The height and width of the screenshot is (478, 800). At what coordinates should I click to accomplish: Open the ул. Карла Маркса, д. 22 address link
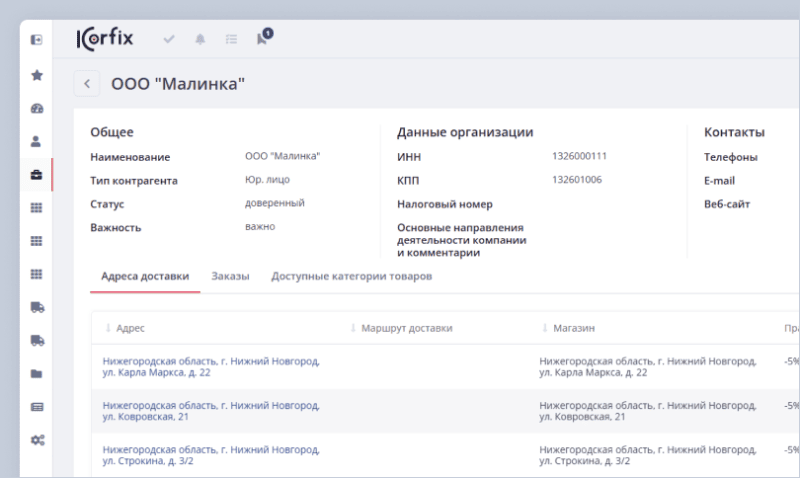coord(210,367)
